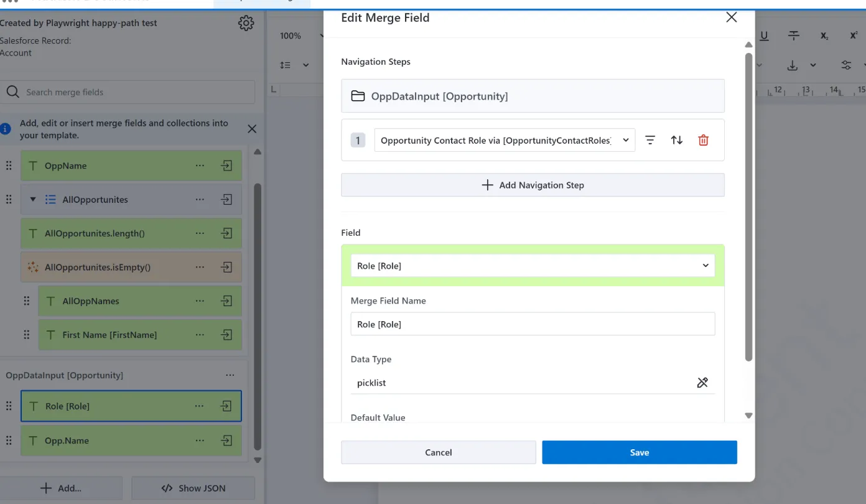
Task: Insert First Name [FirstName] field
Action: 227,335
